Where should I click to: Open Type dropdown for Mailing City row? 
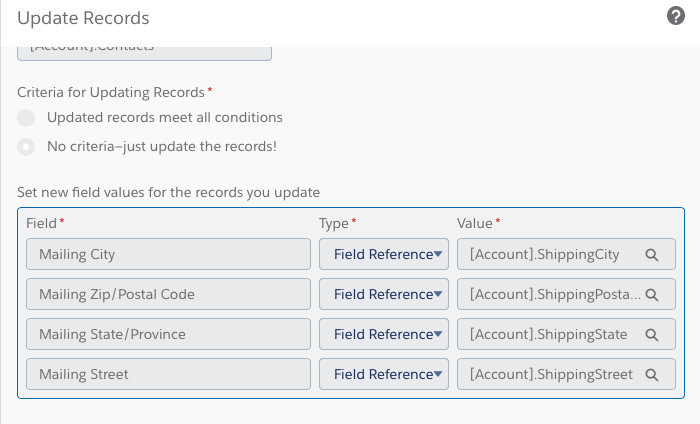(384, 255)
